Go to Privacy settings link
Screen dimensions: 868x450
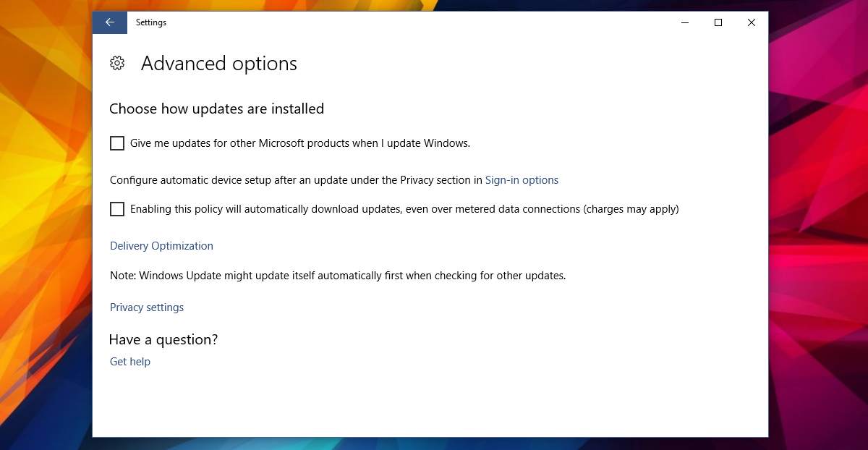[x=147, y=307]
